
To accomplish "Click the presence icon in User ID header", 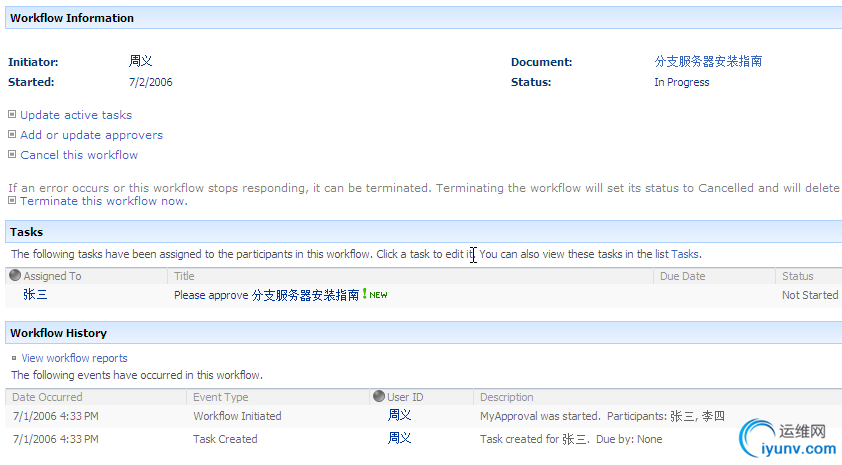I will click(379, 396).
